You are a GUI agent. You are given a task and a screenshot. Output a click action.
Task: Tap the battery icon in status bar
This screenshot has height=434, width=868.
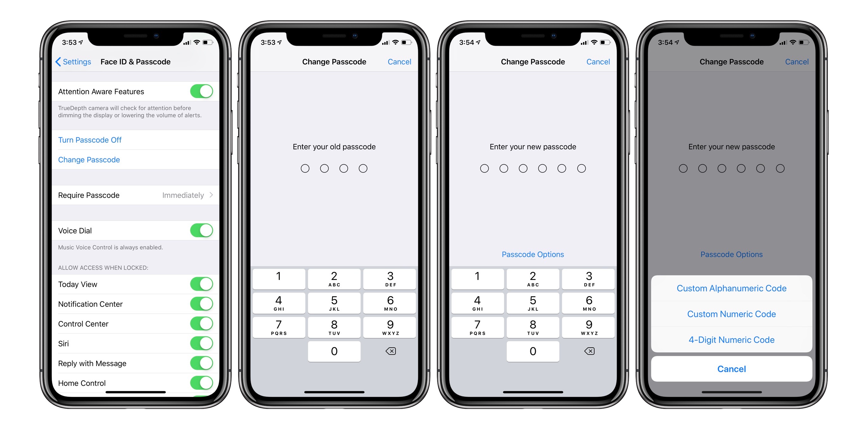[209, 41]
